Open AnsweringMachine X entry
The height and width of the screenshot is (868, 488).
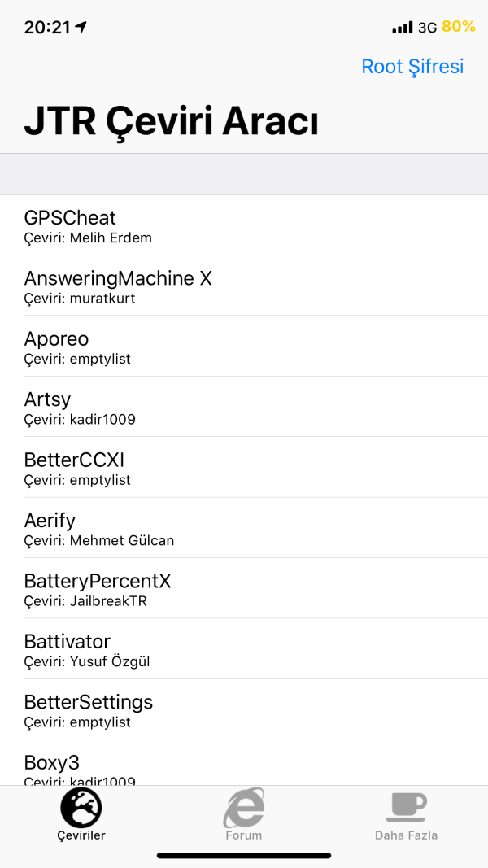244,286
